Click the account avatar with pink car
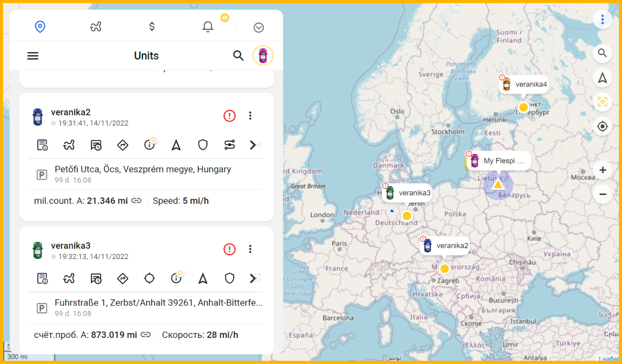This screenshot has width=622, height=364. [263, 55]
